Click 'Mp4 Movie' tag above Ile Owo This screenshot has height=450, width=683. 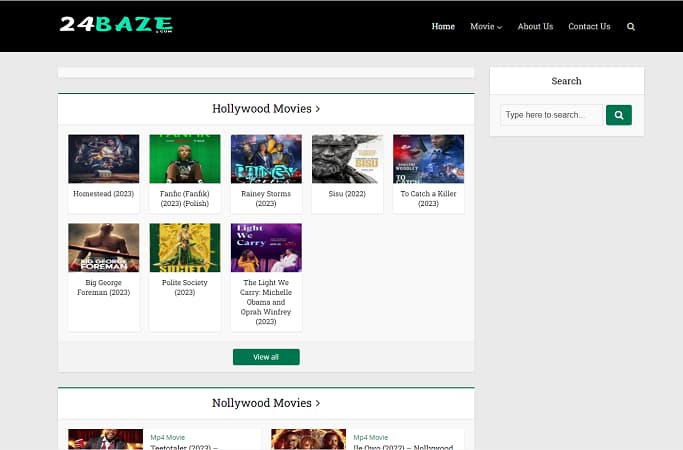[371, 437]
